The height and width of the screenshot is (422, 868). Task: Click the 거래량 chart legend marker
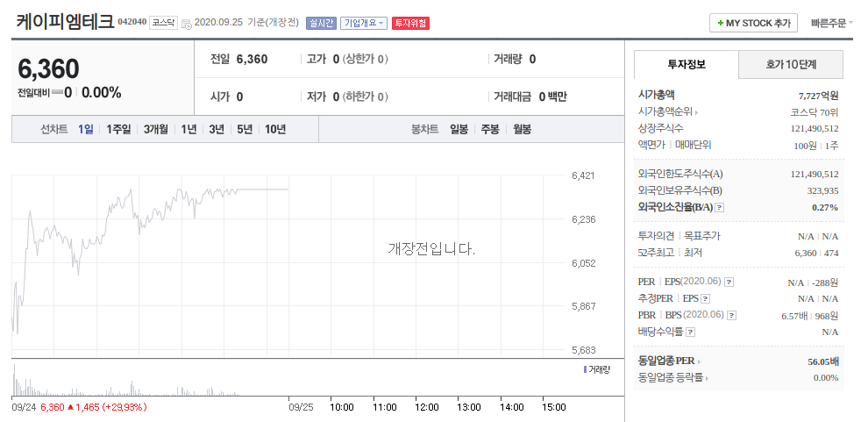pyautogui.click(x=585, y=369)
